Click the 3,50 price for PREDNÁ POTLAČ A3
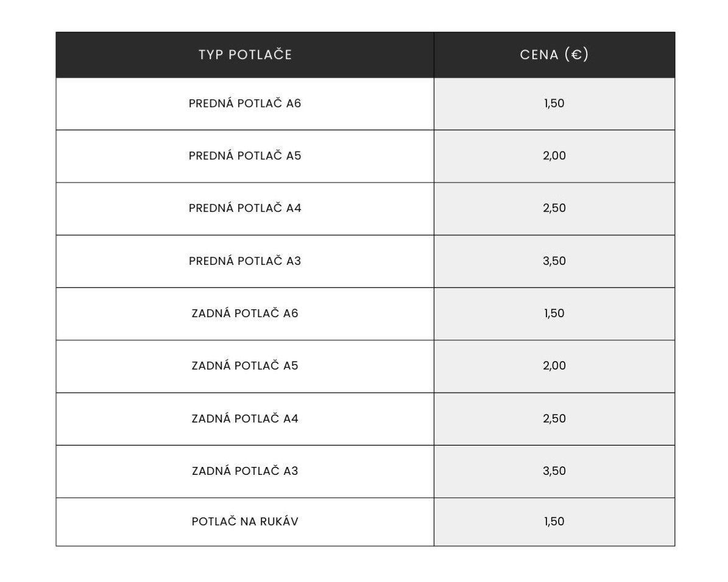 (x=554, y=261)
